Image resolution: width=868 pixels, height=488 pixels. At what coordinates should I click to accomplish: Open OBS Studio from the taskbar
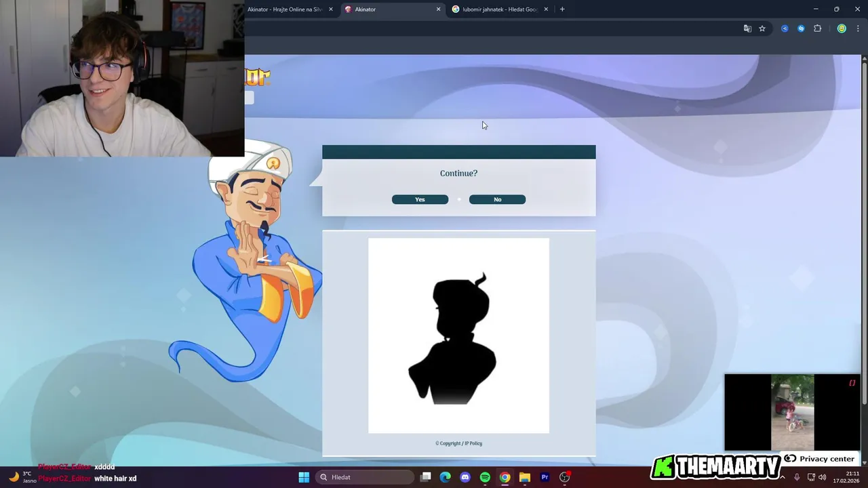tap(564, 477)
